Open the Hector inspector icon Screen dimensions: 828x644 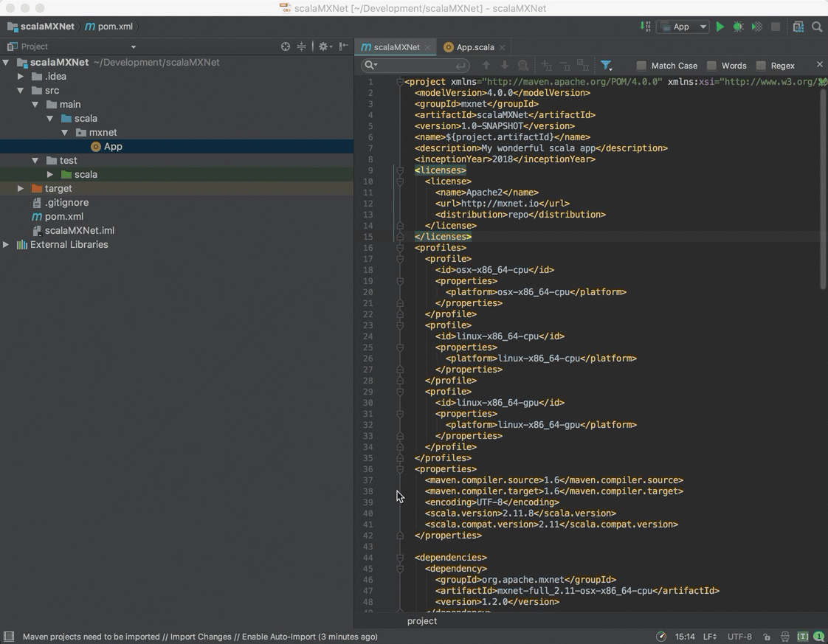(x=785, y=637)
